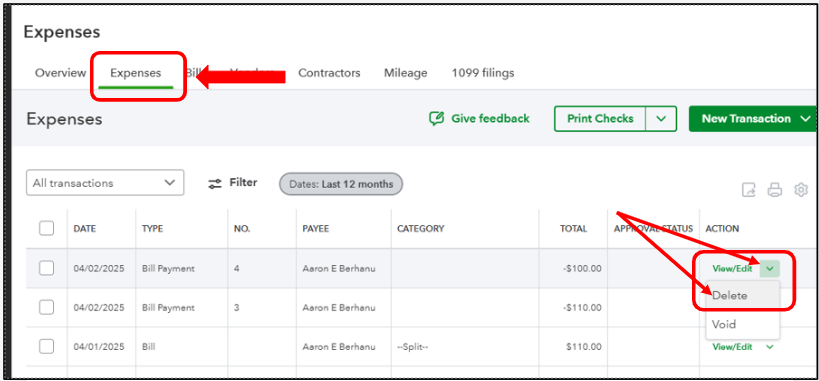Open the export list icon
The image size is (819, 381).
(748, 190)
